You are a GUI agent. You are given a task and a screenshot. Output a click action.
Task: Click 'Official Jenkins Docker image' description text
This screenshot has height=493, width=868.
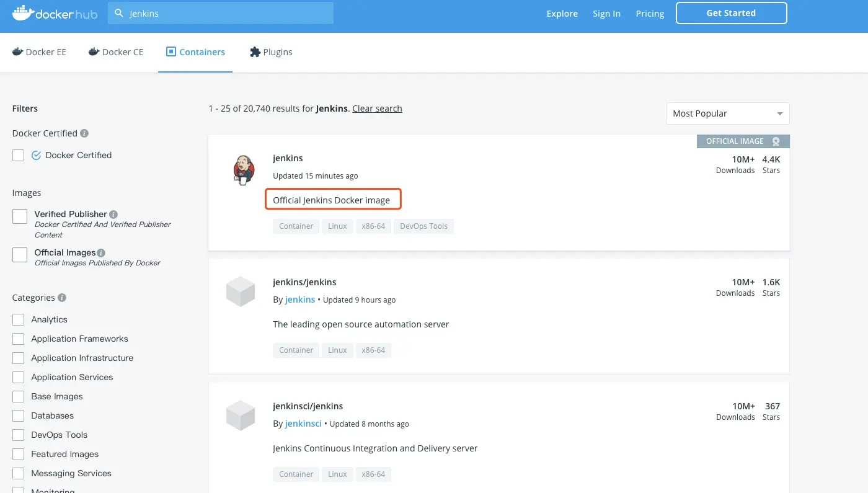click(x=332, y=200)
